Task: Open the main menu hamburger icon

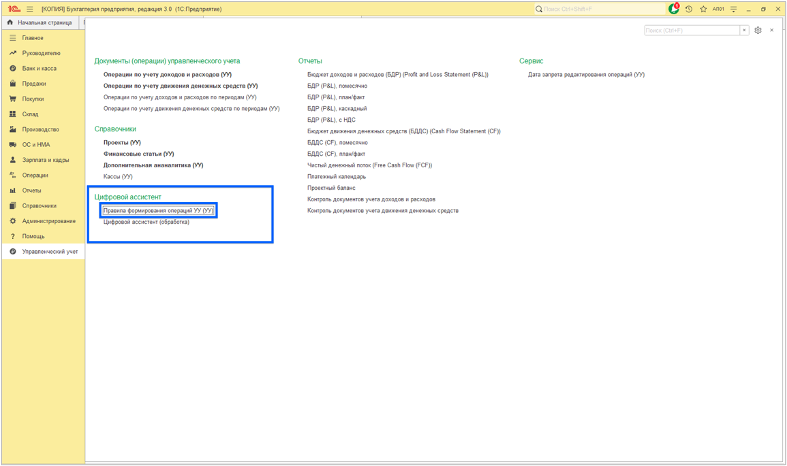Action: tap(30, 9)
